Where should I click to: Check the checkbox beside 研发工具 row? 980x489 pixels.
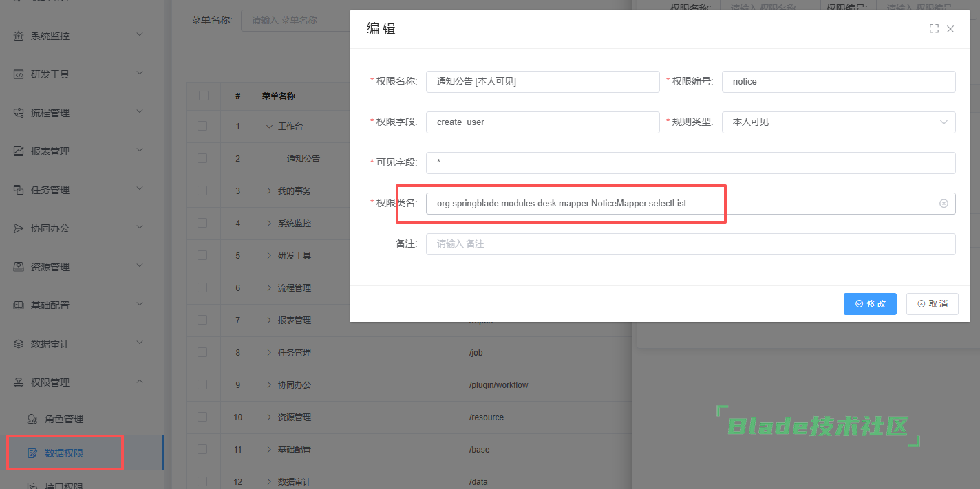(x=202, y=255)
